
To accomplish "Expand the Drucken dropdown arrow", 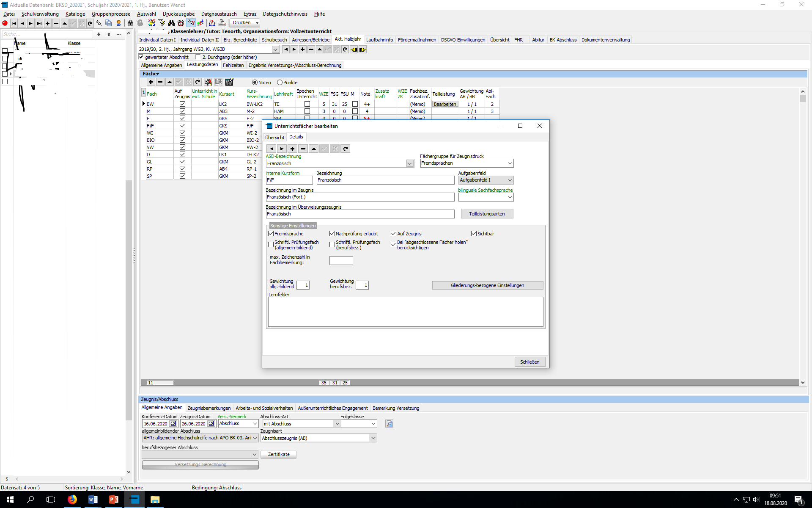I will 257,23.
